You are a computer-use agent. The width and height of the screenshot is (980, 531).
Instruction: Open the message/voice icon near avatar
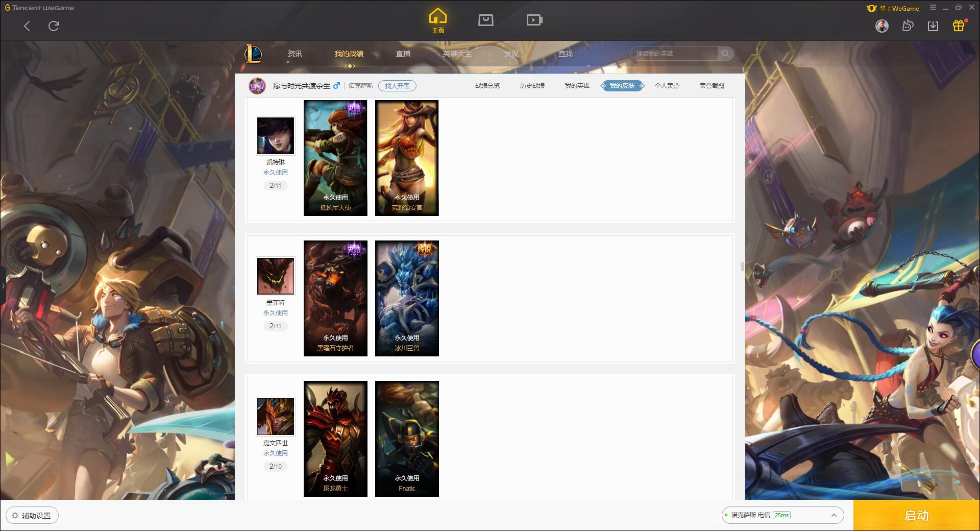tap(908, 26)
